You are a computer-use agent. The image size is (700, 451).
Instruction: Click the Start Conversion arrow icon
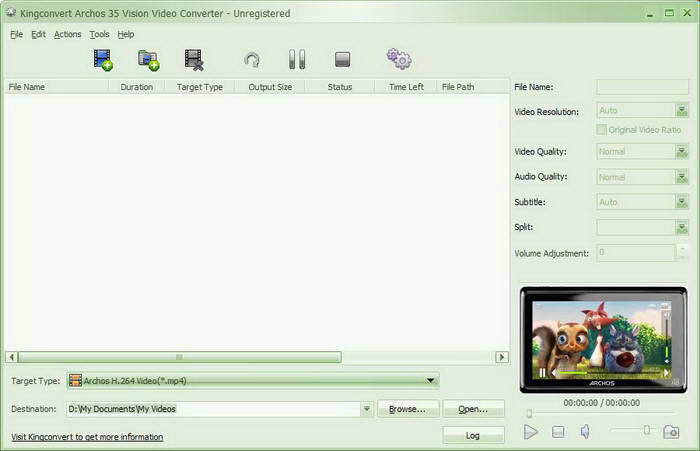(x=252, y=60)
